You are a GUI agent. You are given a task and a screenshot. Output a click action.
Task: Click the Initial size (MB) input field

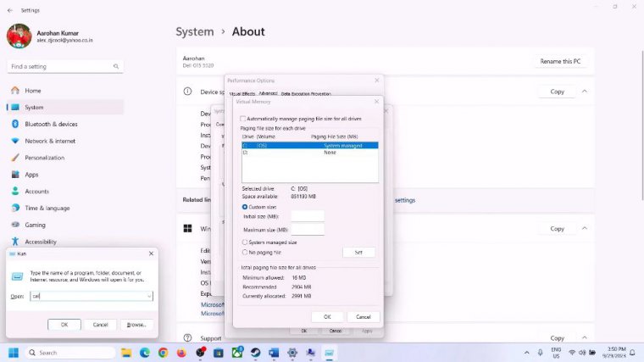(x=308, y=216)
